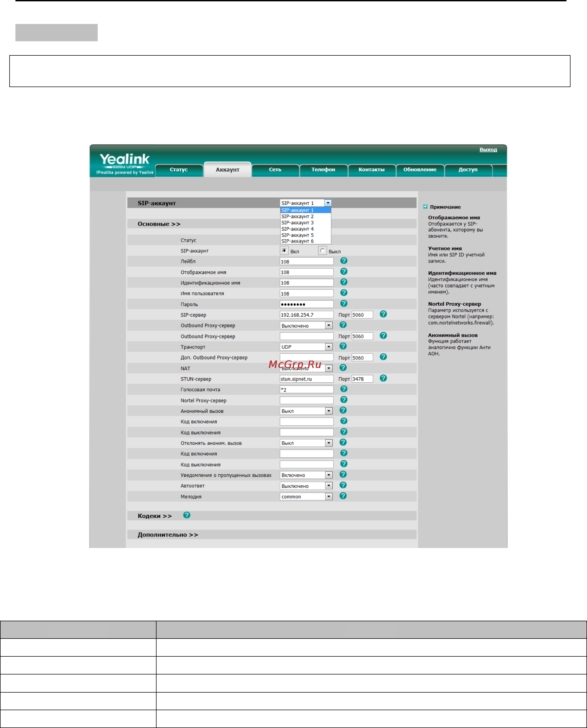Expand the Основные >> section
The height and width of the screenshot is (728, 587).
(x=159, y=224)
